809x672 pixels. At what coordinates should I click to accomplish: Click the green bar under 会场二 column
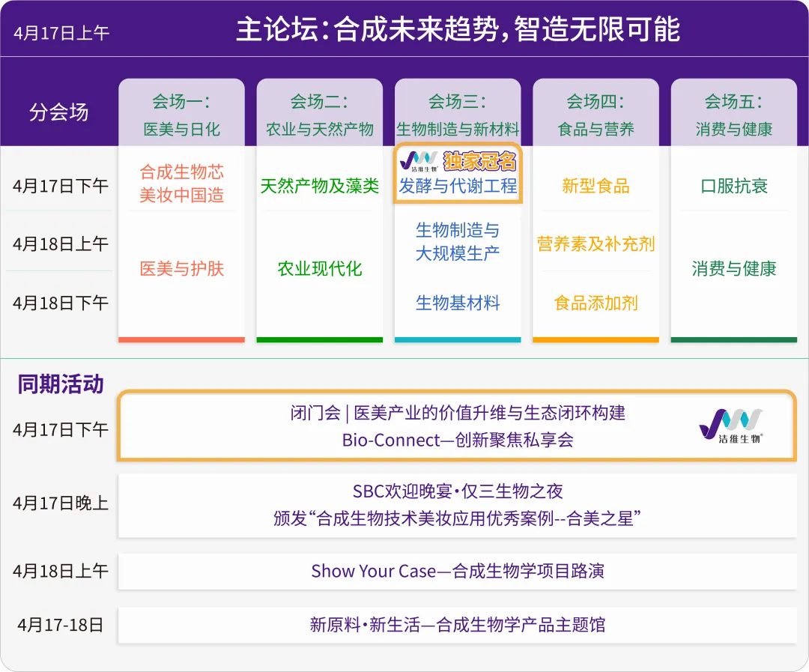coord(319,339)
